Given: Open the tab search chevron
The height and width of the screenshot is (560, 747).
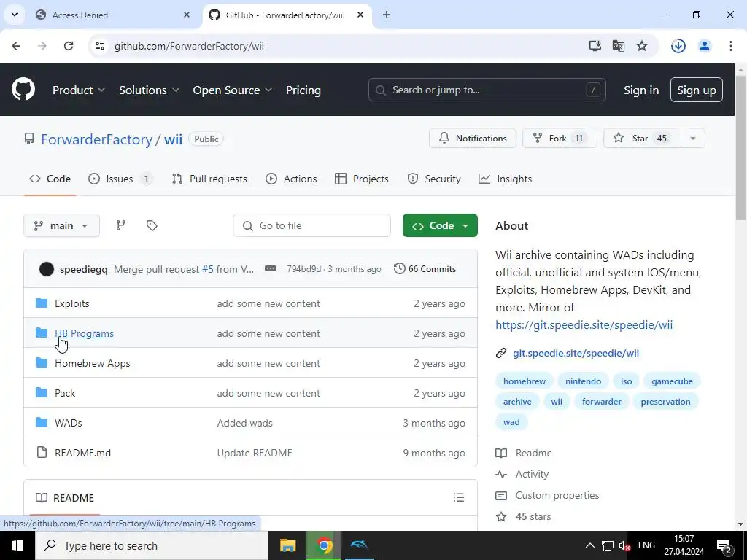Looking at the screenshot, I should [x=15, y=15].
